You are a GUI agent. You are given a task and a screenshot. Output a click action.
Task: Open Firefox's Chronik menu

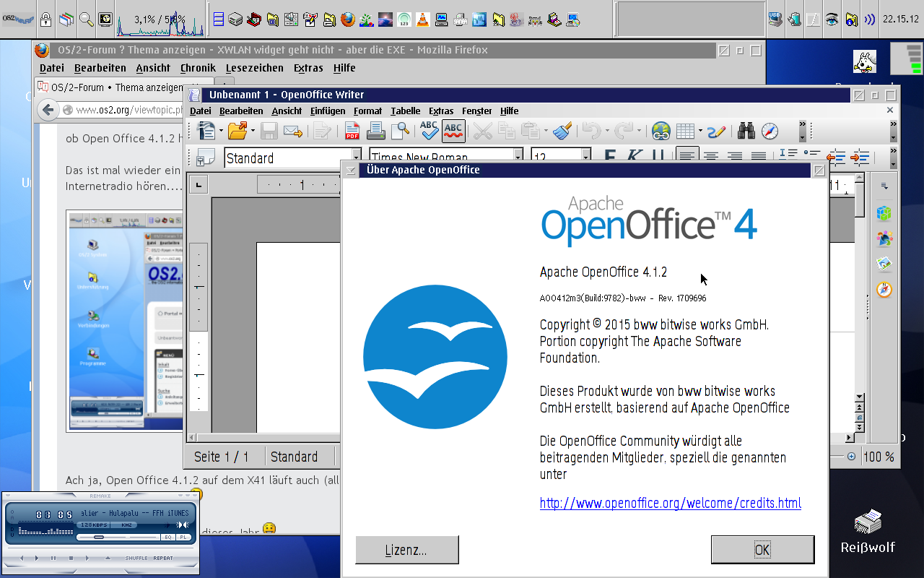(198, 68)
